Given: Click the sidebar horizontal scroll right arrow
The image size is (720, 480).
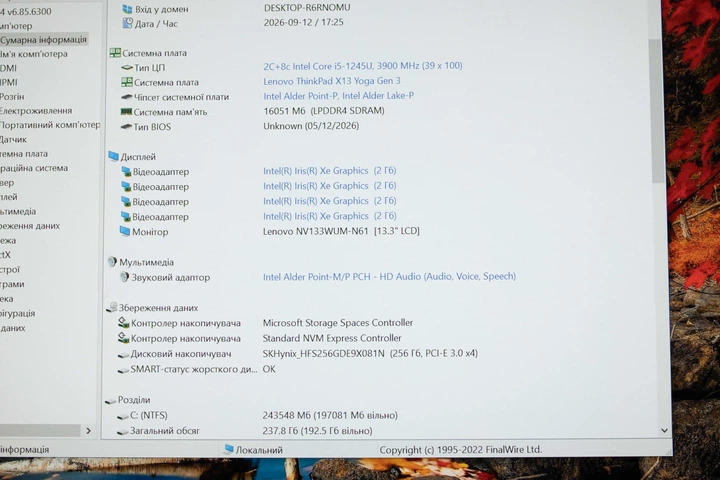Looking at the screenshot, I should pos(89,431).
